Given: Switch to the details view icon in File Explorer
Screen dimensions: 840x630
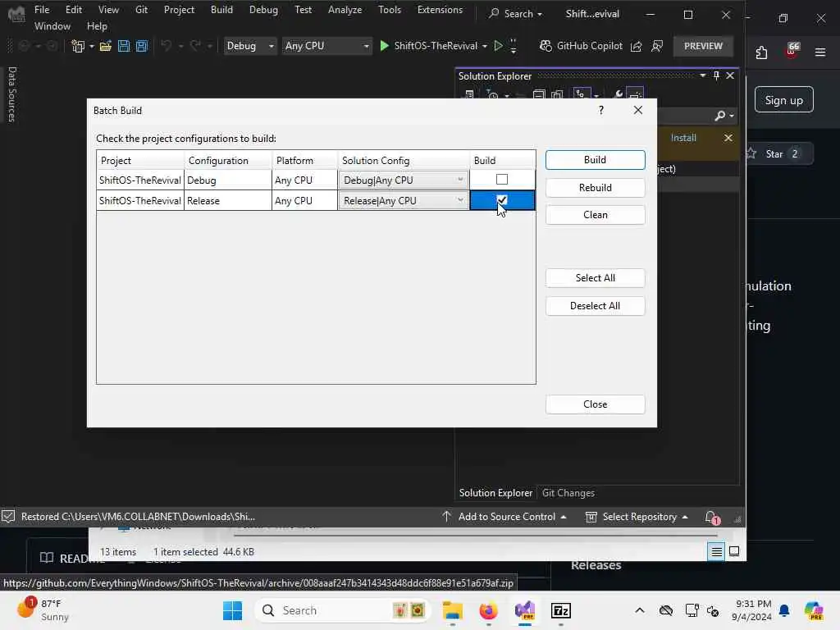Looking at the screenshot, I should pyautogui.click(x=716, y=551).
